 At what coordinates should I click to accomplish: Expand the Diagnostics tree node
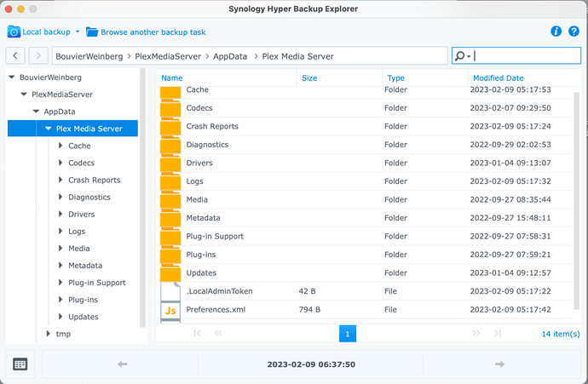coord(61,197)
